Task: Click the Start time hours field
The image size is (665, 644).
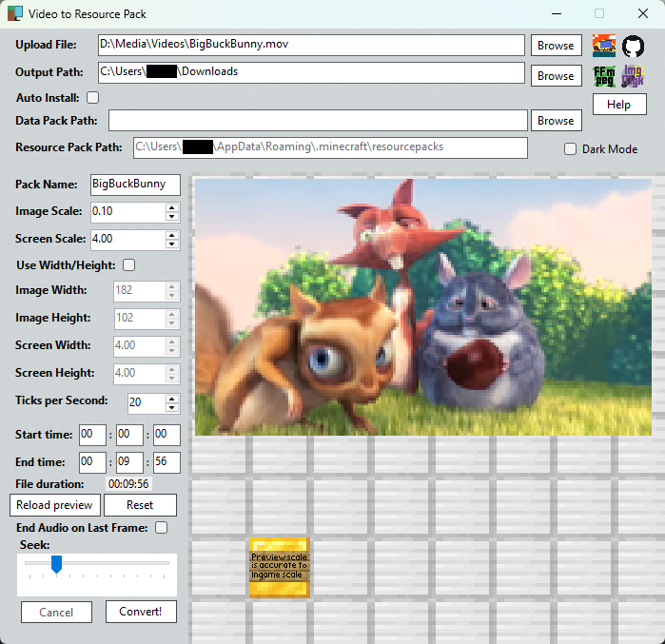Action: point(92,435)
